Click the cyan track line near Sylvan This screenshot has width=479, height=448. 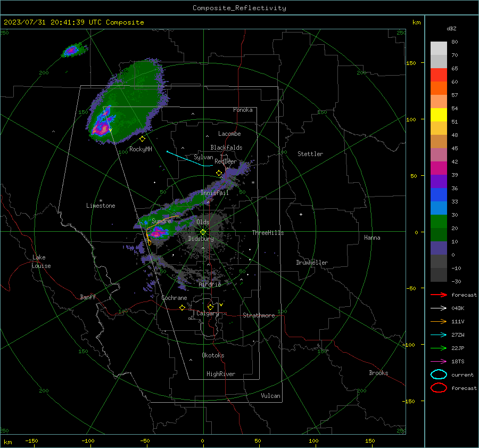point(189,159)
